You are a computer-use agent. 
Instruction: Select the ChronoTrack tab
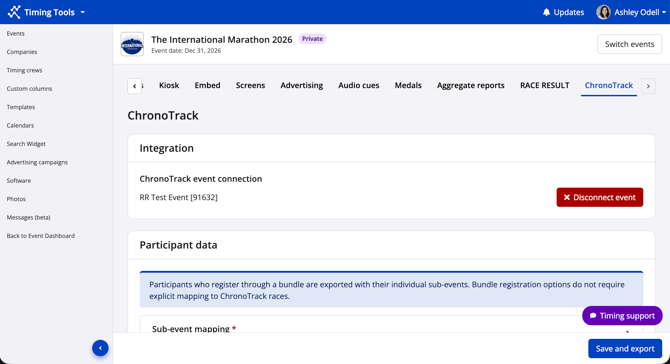click(608, 85)
